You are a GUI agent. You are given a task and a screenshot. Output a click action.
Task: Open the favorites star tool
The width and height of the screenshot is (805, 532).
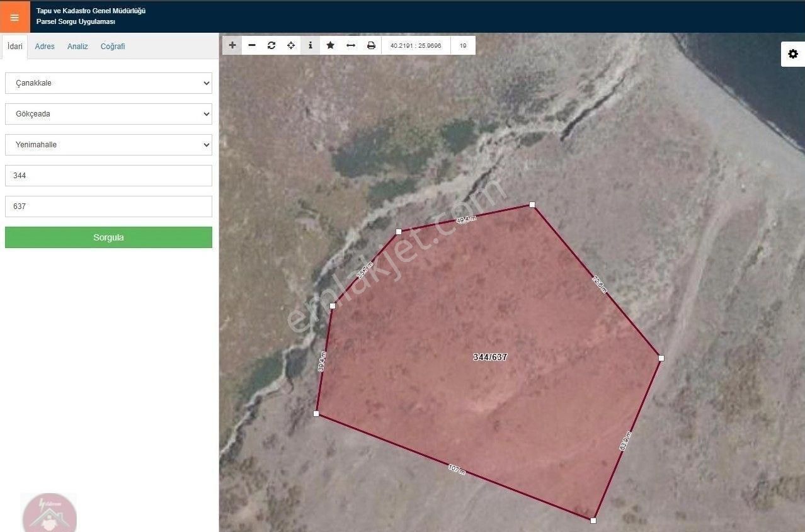pyautogui.click(x=330, y=45)
